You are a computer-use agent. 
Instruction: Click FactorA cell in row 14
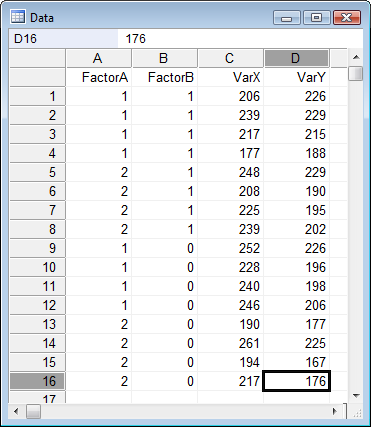coord(99,343)
